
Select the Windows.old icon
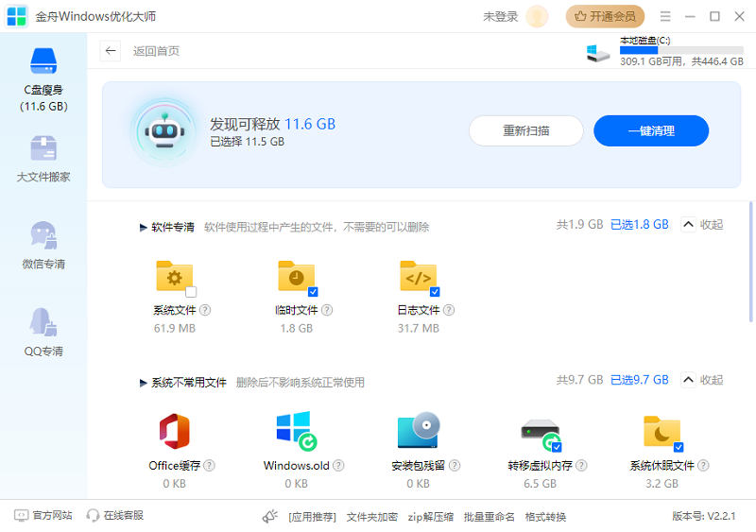click(x=297, y=431)
